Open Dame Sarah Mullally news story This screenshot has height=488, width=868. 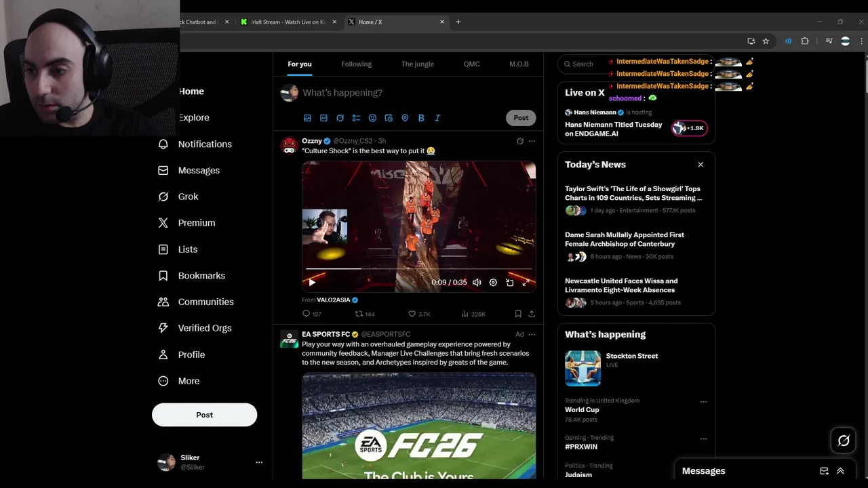[625, 239]
